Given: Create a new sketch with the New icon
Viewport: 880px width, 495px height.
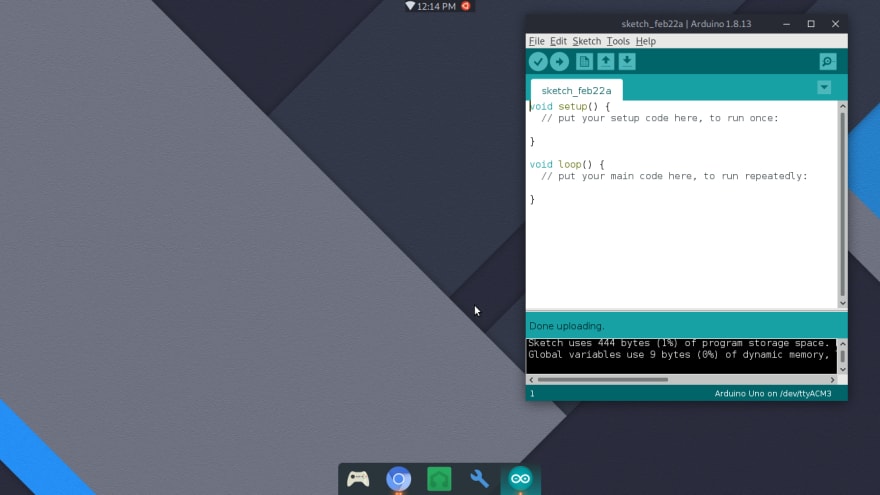Looking at the screenshot, I should tap(584, 62).
